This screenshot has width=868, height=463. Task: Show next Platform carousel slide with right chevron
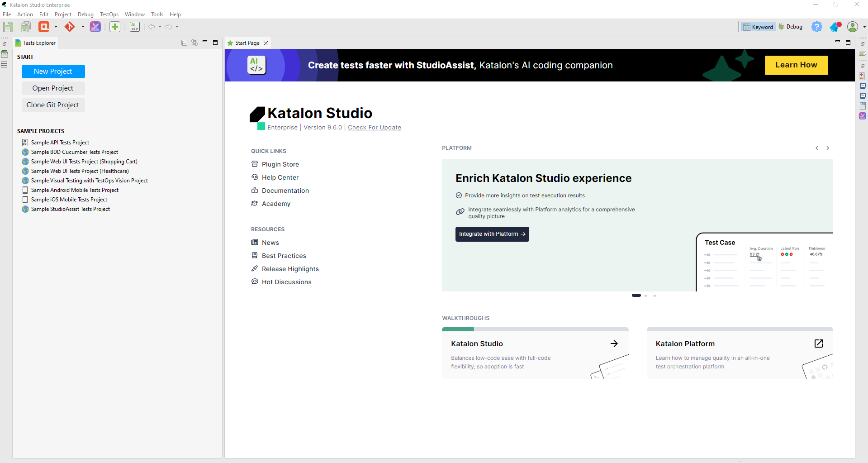(x=828, y=148)
